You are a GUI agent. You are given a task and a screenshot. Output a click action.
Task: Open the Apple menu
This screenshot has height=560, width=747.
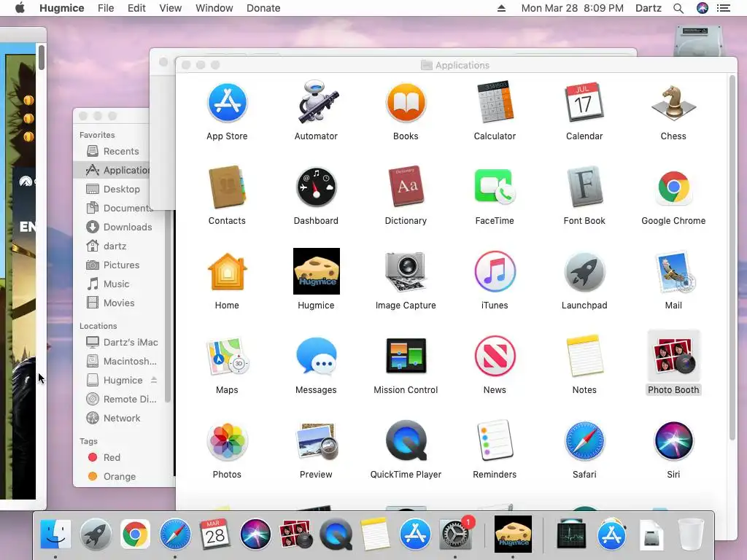pos(20,7)
